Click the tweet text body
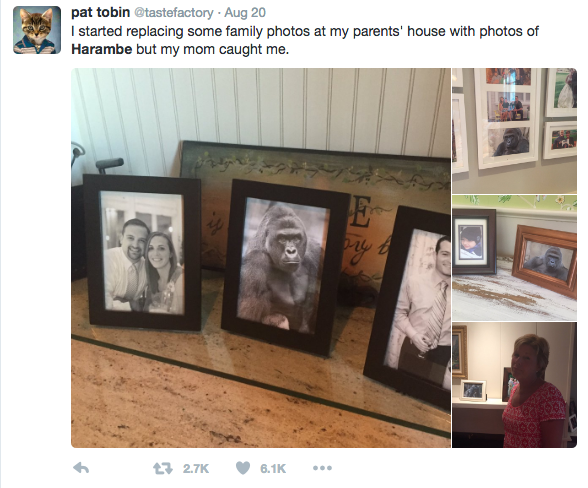588x488 pixels. click(305, 40)
